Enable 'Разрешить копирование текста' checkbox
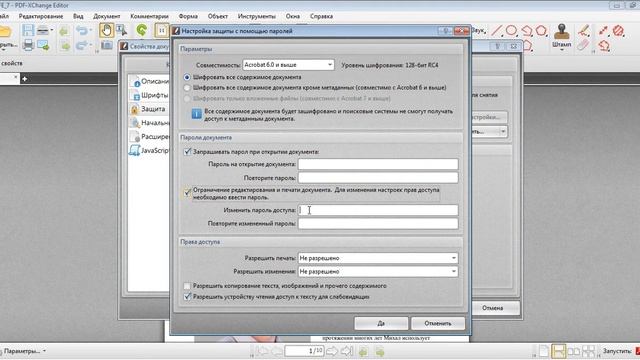The image size is (640, 360). (x=187, y=286)
